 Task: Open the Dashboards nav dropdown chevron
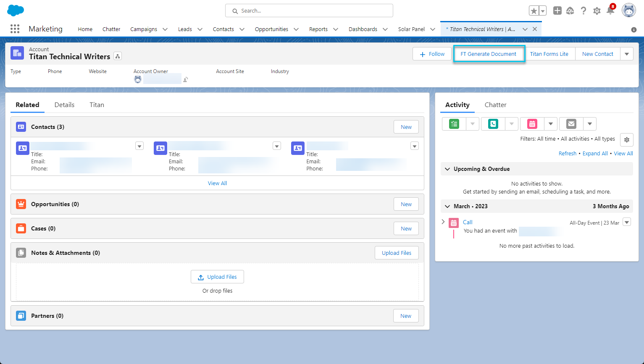(x=385, y=29)
